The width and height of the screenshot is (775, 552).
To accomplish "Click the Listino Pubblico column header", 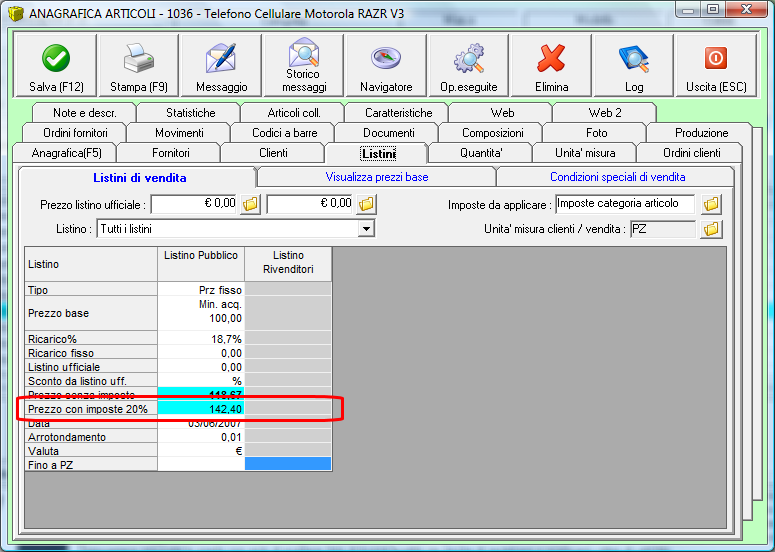I will (x=201, y=264).
